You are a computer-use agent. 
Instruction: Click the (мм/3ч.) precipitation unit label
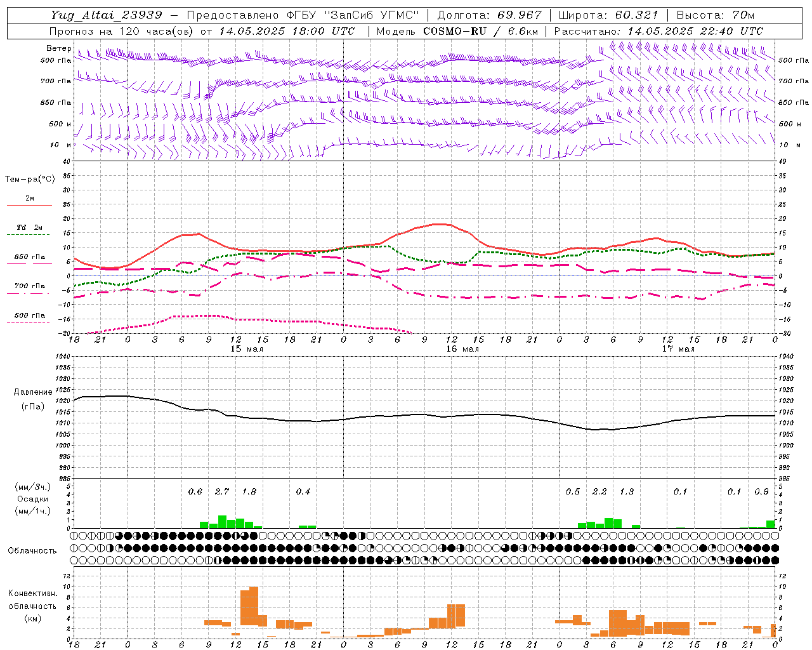pos(32,487)
